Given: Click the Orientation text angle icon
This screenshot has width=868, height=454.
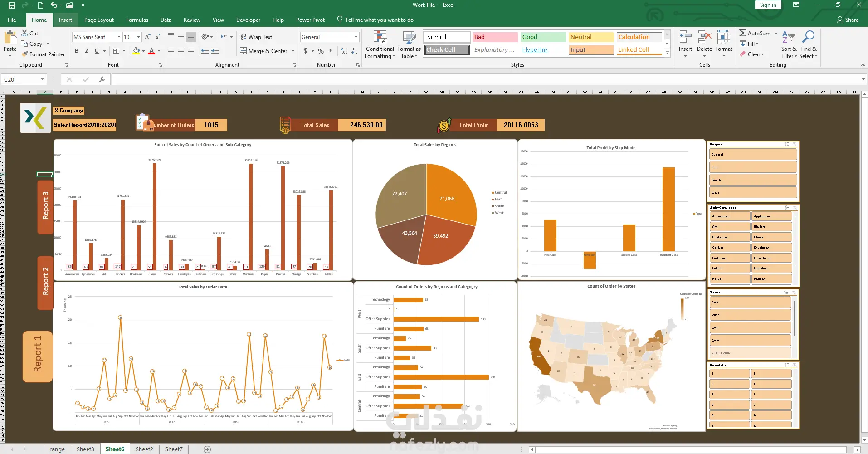Looking at the screenshot, I should 205,37.
